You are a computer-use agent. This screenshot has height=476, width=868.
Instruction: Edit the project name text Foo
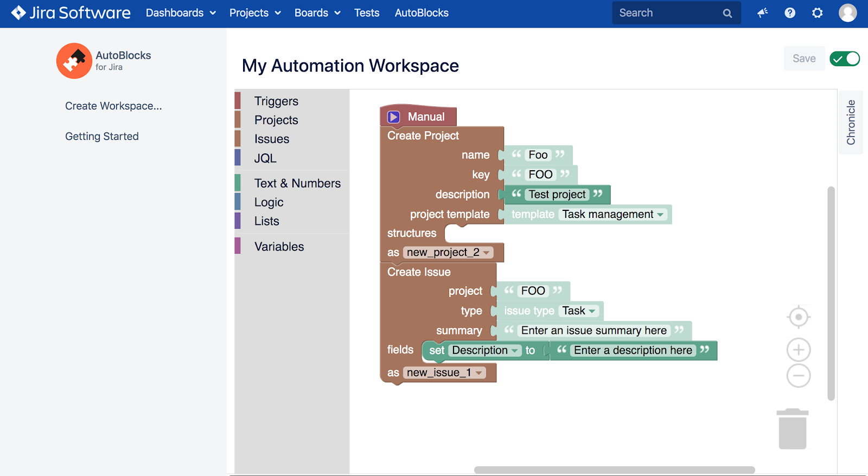538,155
